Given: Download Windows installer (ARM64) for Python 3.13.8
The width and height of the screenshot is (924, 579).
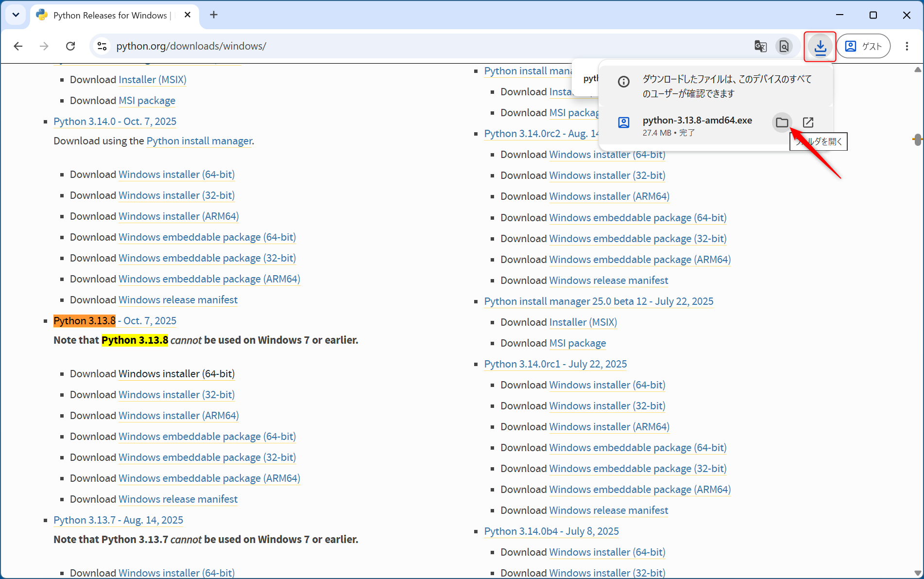Looking at the screenshot, I should tap(179, 416).
